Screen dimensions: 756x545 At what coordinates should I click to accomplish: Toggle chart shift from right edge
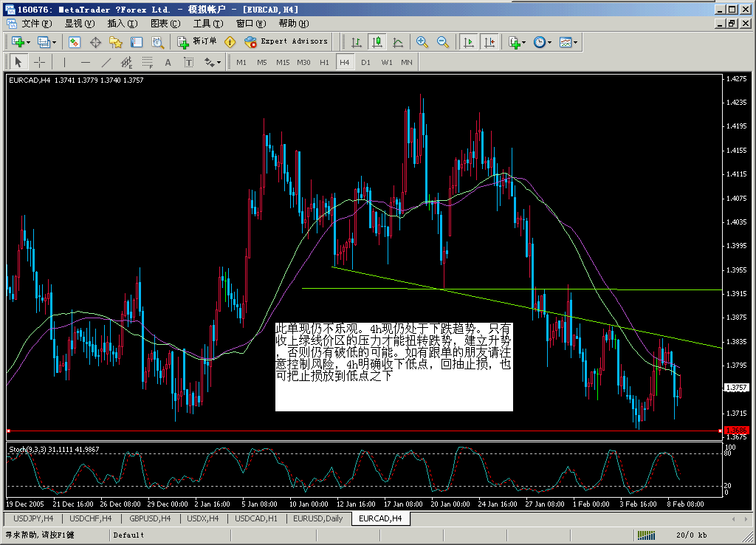pyautogui.click(x=489, y=42)
